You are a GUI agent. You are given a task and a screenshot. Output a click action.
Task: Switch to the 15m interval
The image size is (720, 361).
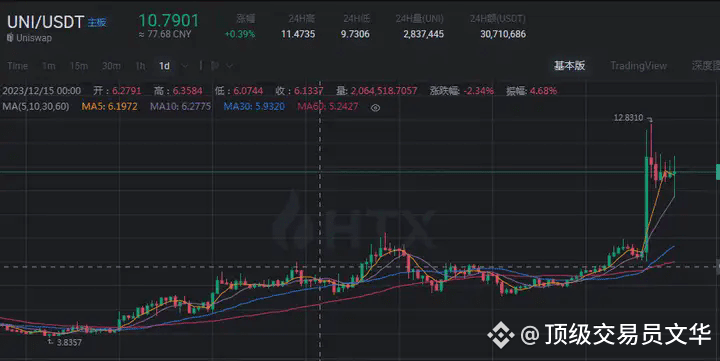coord(79,66)
